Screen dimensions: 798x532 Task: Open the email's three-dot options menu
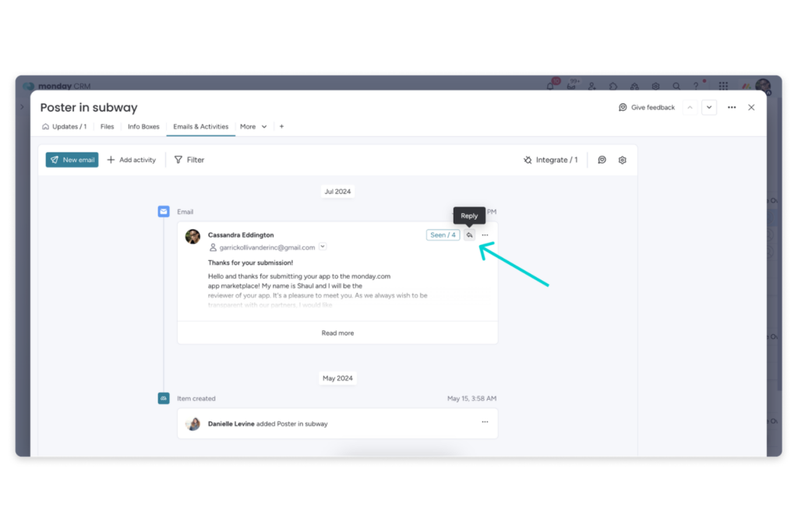[485, 235]
